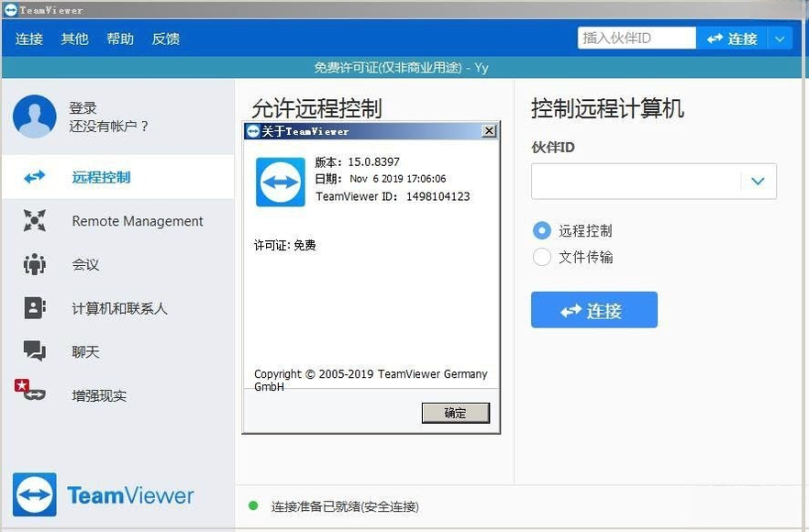This screenshot has height=532, width=809.
Task: Click the TeamViewer icon in About dialog
Action: point(280,183)
